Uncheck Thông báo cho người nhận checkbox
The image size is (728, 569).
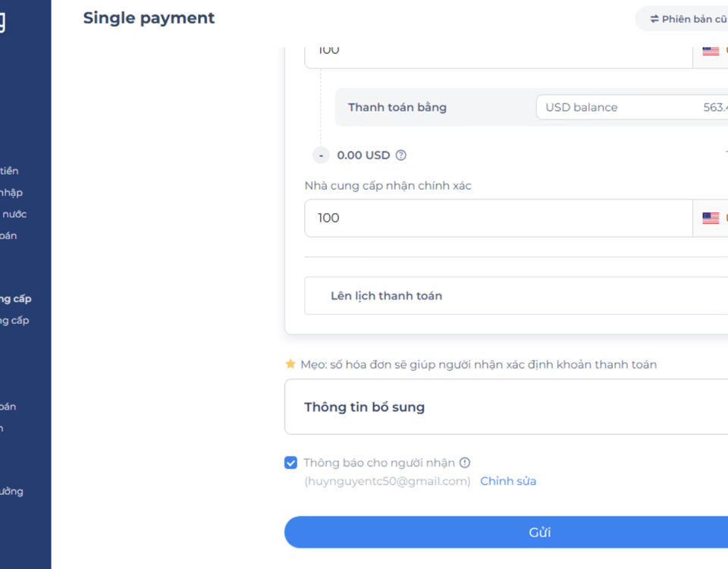click(x=290, y=463)
